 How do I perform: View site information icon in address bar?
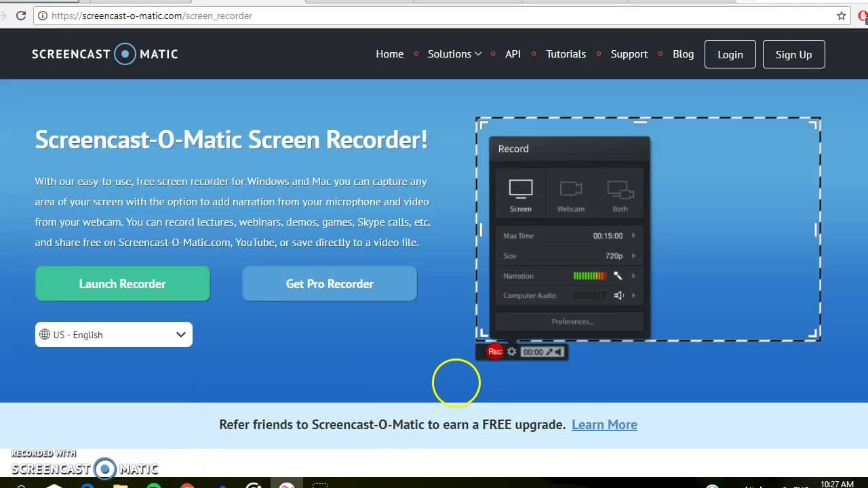(43, 16)
